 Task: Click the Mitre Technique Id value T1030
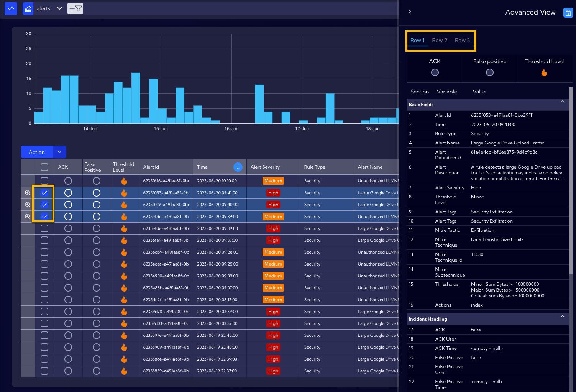point(477,254)
